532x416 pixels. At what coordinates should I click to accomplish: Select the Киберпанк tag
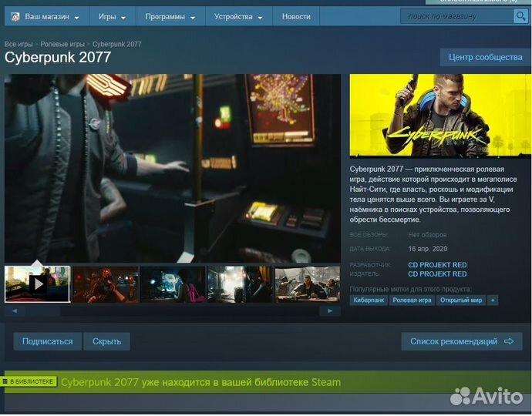(369, 300)
